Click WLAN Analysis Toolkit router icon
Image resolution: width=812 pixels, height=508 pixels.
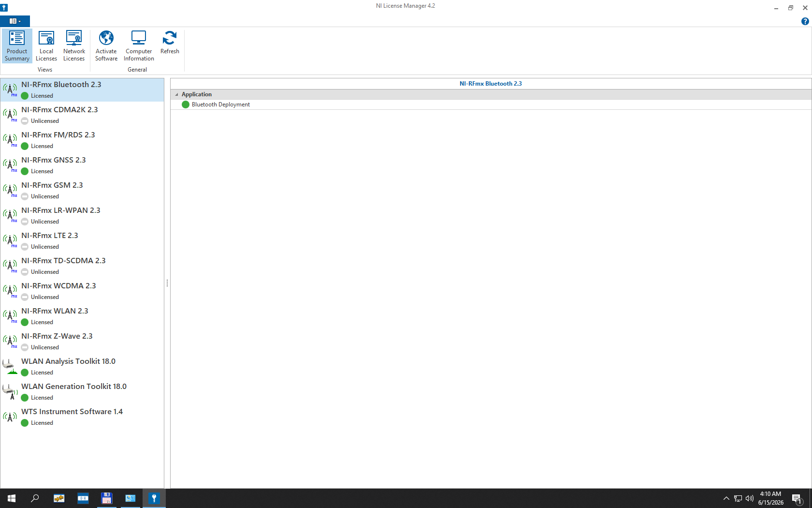pyautogui.click(x=10, y=366)
